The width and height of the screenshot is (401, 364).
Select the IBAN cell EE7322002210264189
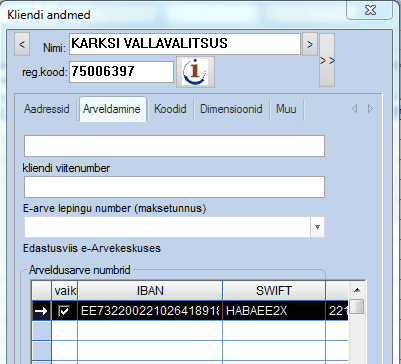tap(150, 311)
